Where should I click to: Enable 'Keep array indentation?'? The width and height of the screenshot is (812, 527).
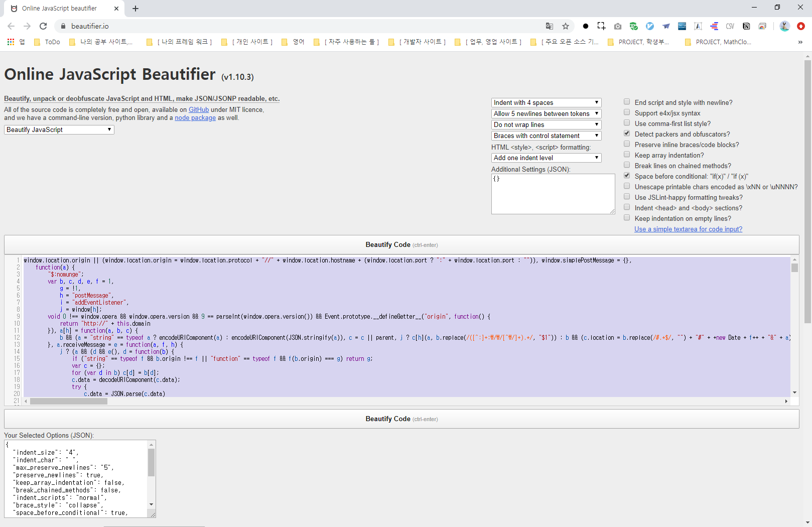(x=627, y=155)
